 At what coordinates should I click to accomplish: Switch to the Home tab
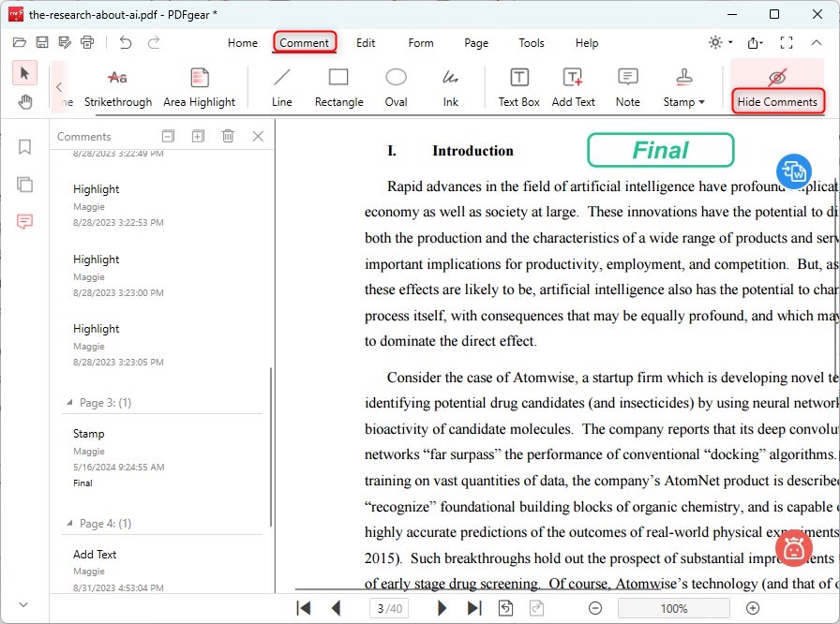(243, 43)
